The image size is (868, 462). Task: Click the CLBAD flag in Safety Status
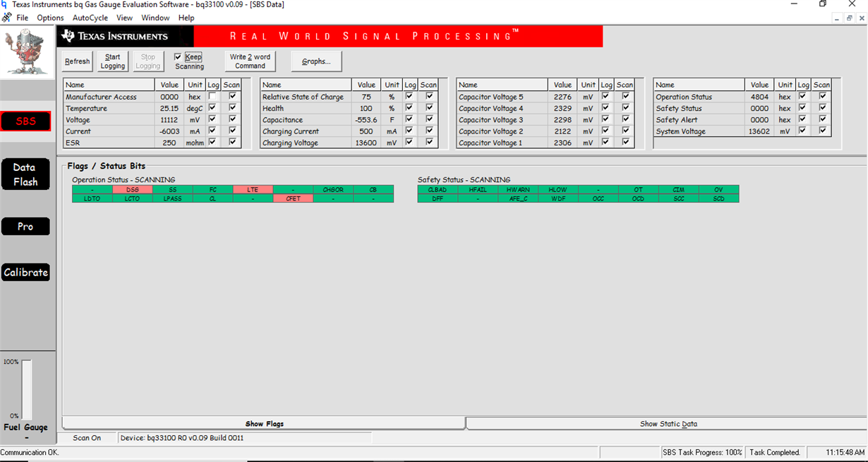[438, 189]
